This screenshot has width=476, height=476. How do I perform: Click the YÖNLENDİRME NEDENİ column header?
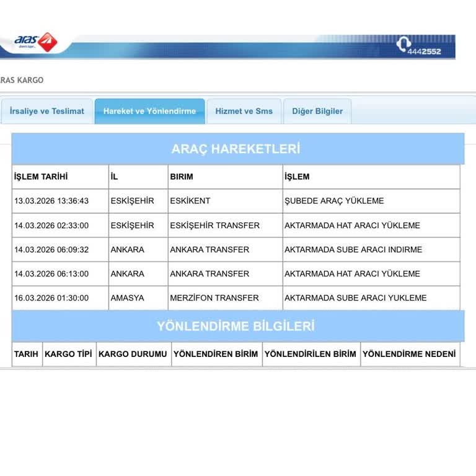[409, 354]
